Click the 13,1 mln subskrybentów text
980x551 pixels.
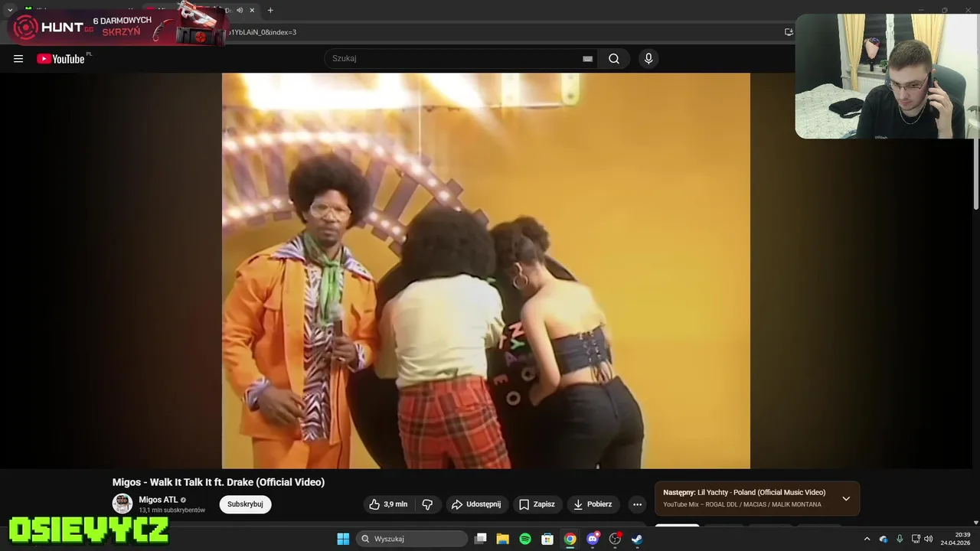tap(171, 510)
